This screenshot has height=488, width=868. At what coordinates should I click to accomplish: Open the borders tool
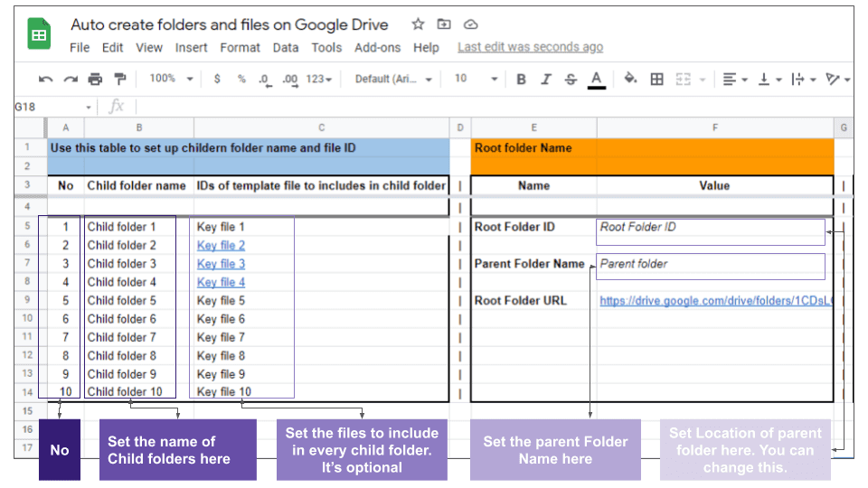click(657, 80)
